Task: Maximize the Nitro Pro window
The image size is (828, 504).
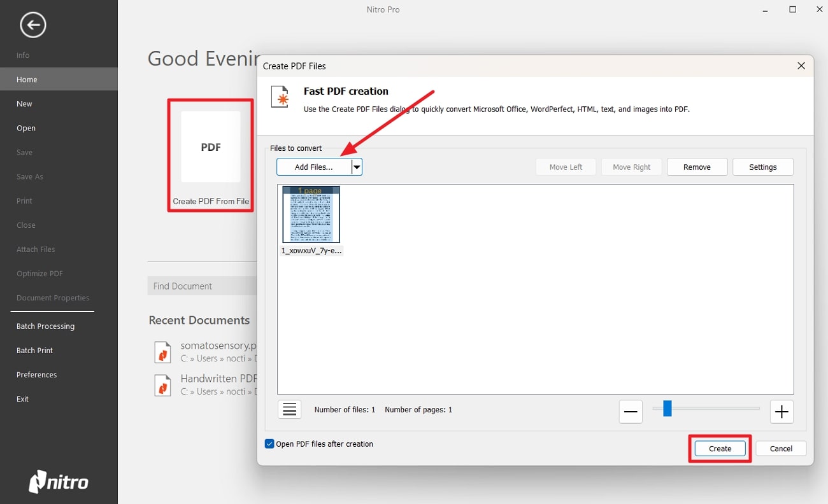Action: click(x=793, y=10)
